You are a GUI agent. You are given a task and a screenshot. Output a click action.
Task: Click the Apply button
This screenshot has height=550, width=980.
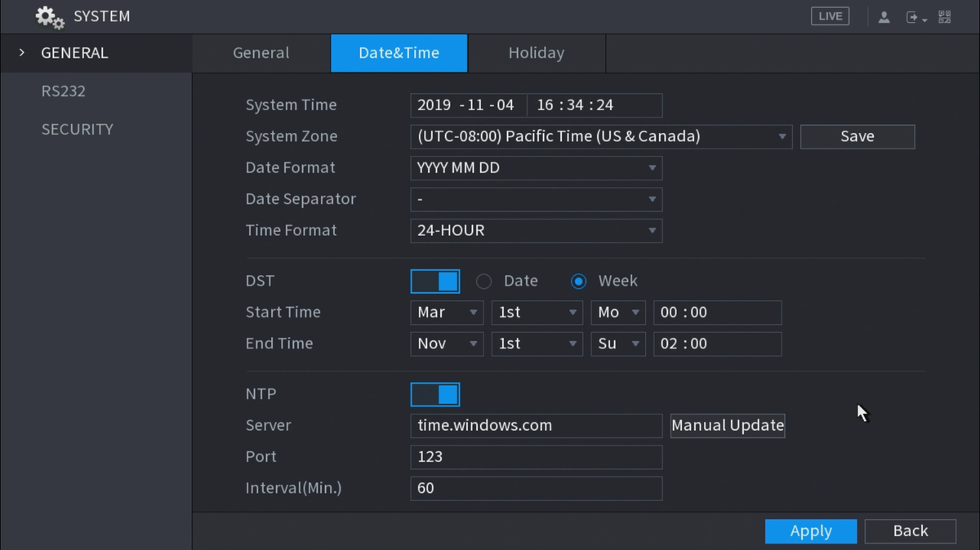coord(810,531)
